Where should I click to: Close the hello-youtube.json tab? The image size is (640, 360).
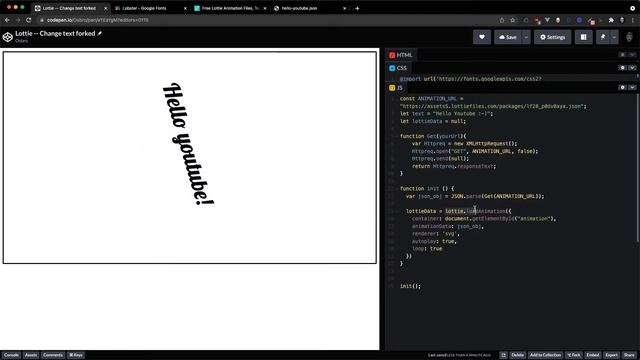(x=344, y=8)
